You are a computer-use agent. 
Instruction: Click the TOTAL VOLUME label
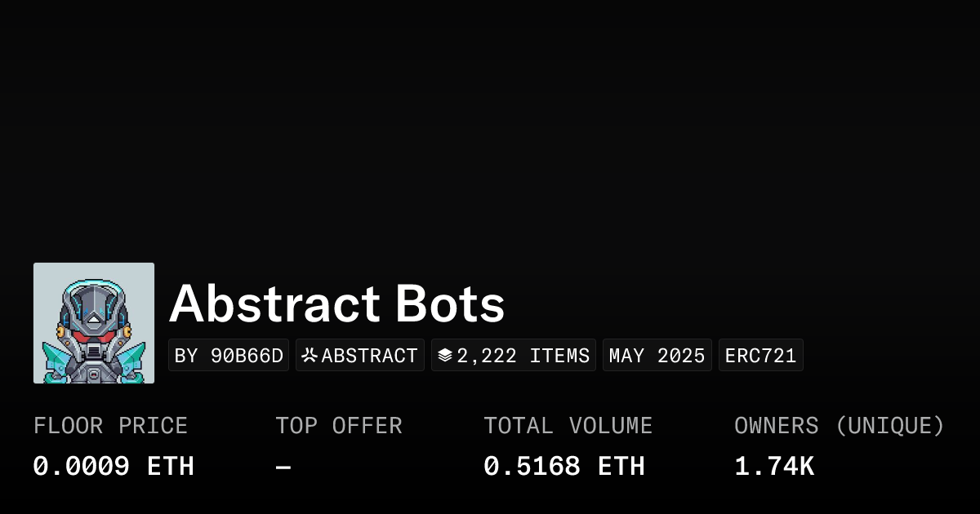point(568,426)
